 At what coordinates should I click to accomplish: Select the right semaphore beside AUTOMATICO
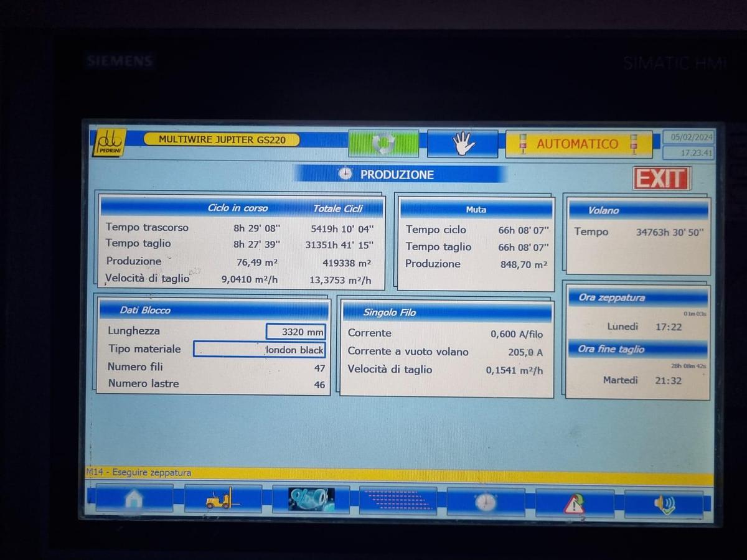click(x=634, y=144)
